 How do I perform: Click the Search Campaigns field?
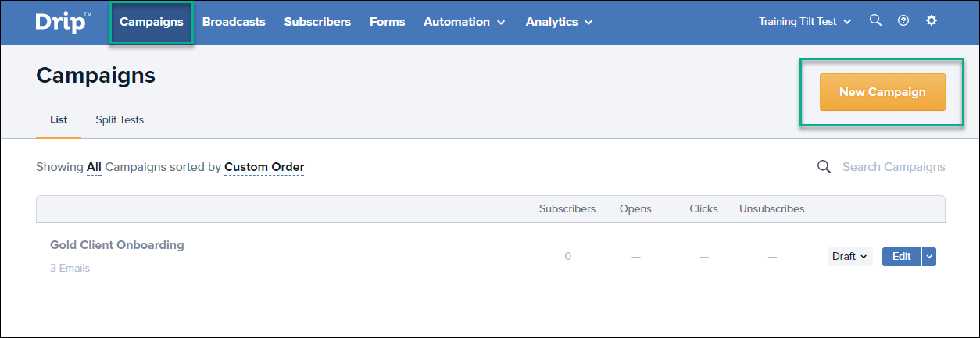[893, 167]
